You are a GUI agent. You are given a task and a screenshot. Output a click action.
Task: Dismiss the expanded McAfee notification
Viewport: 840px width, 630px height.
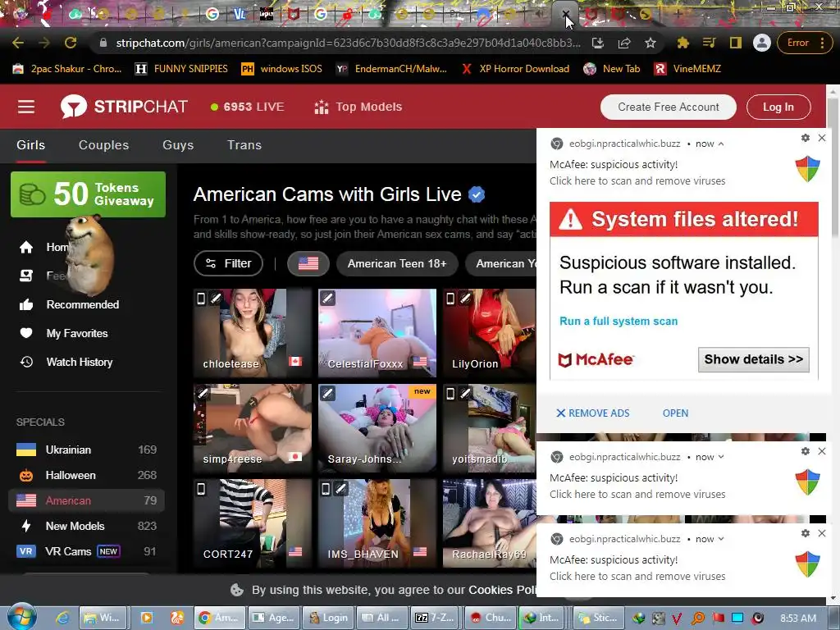(x=822, y=138)
